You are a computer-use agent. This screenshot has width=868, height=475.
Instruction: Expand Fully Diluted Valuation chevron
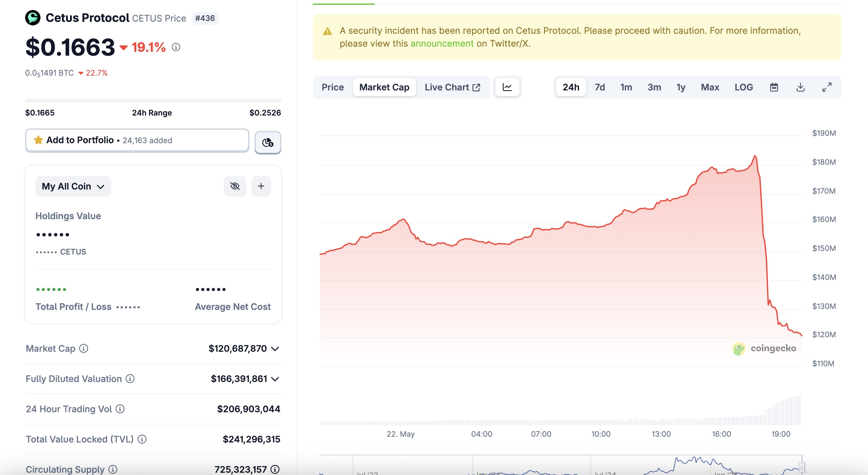[x=275, y=379]
